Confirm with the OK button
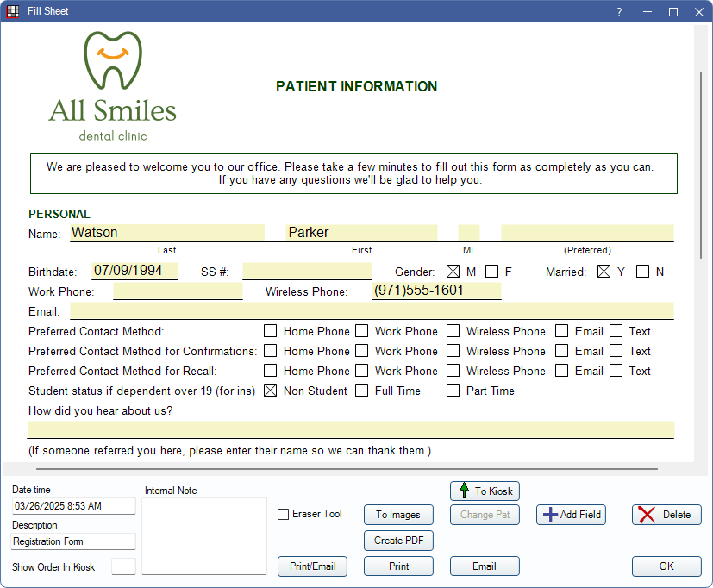This screenshot has height=588, width=713. 666,566
